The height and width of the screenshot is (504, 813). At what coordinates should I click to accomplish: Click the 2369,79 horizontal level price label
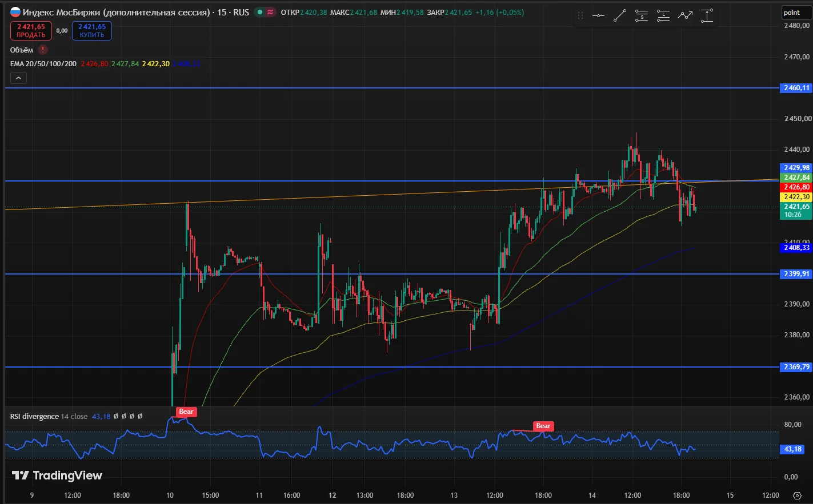point(796,367)
